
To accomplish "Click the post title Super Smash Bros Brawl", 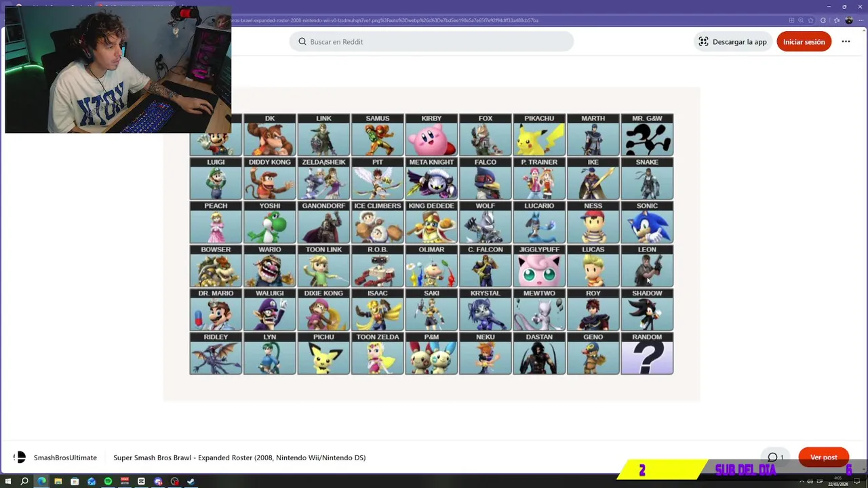I will pyautogui.click(x=239, y=457).
